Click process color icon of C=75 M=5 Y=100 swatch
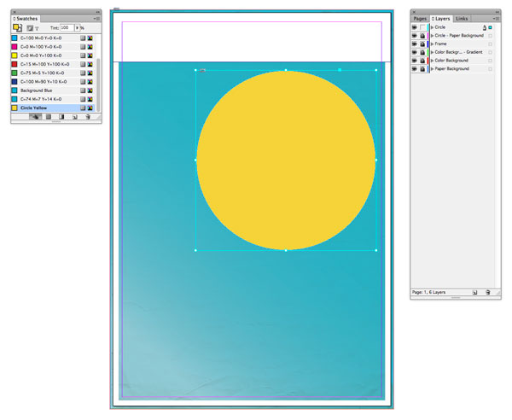 tap(83, 73)
